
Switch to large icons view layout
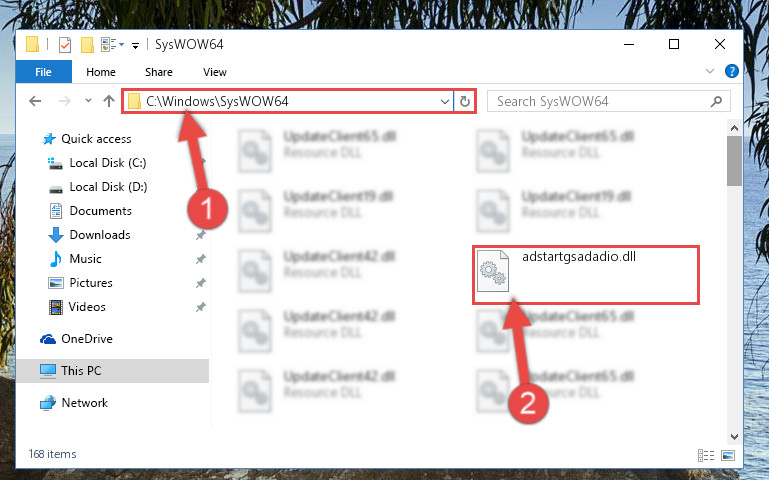(728, 455)
